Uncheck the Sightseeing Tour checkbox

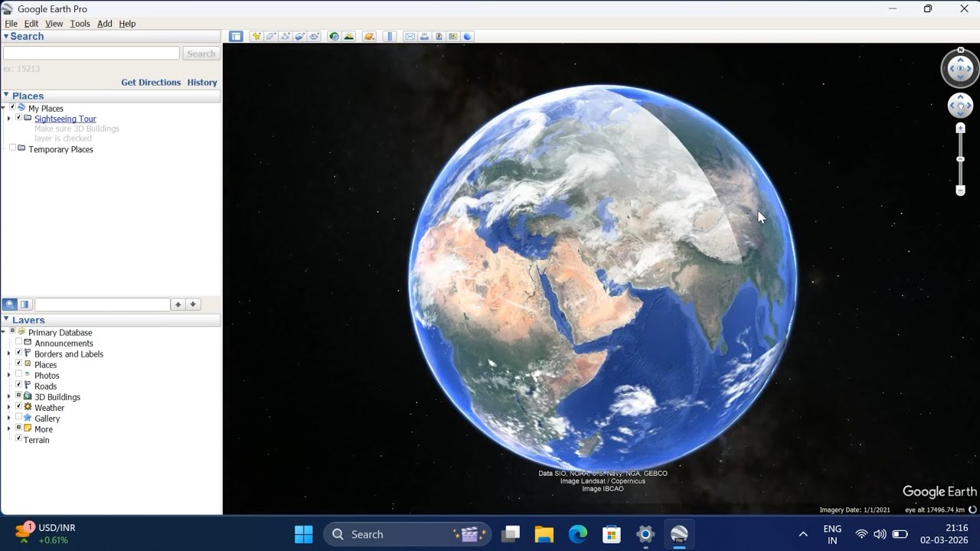[19, 119]
